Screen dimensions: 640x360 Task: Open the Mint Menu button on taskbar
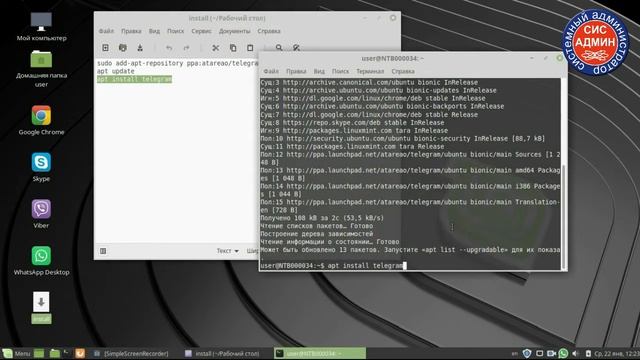click(16, 353)
